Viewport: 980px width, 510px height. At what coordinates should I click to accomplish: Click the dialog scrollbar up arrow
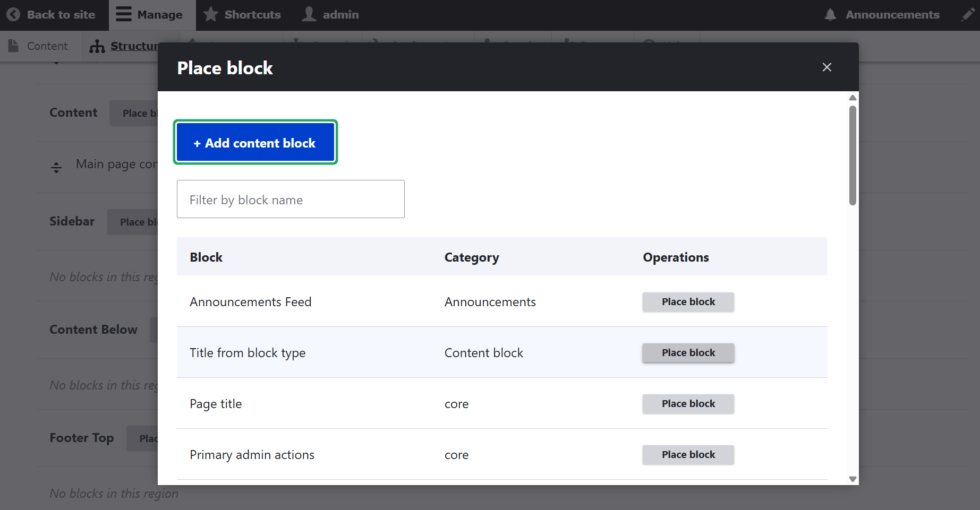pyautogui.click(x=853, y=98)
